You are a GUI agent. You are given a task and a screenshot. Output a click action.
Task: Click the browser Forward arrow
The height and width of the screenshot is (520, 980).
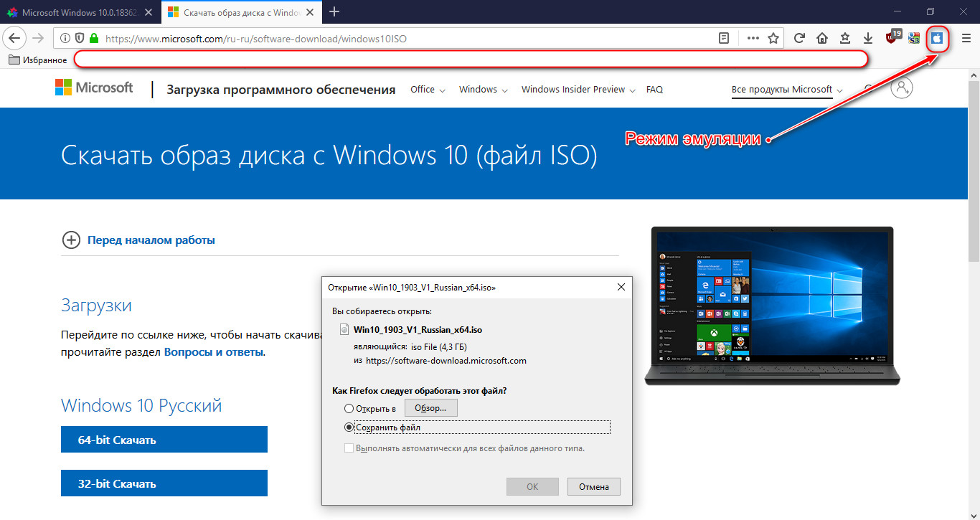38,38
